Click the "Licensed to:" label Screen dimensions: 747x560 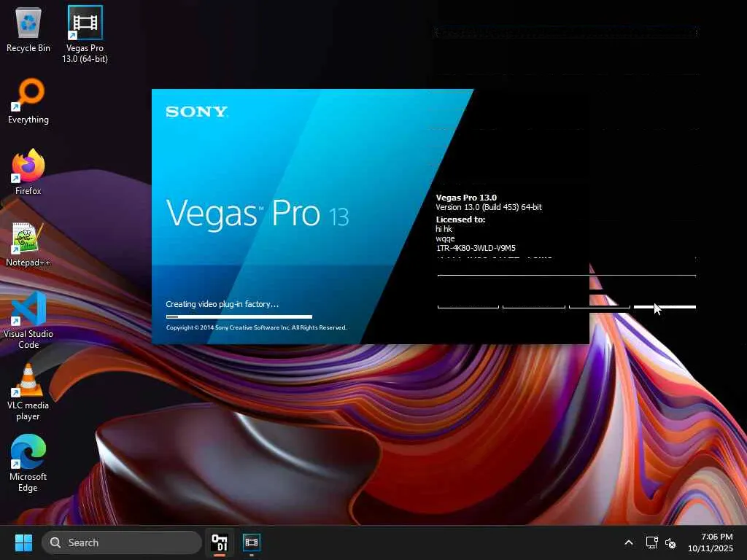point(460,219)
